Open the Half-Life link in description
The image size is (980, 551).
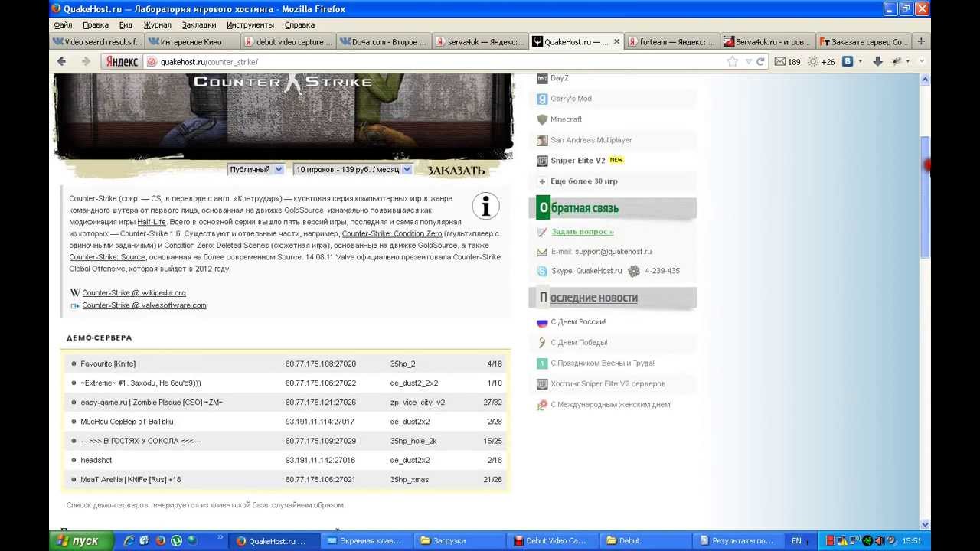coord(152,222)
